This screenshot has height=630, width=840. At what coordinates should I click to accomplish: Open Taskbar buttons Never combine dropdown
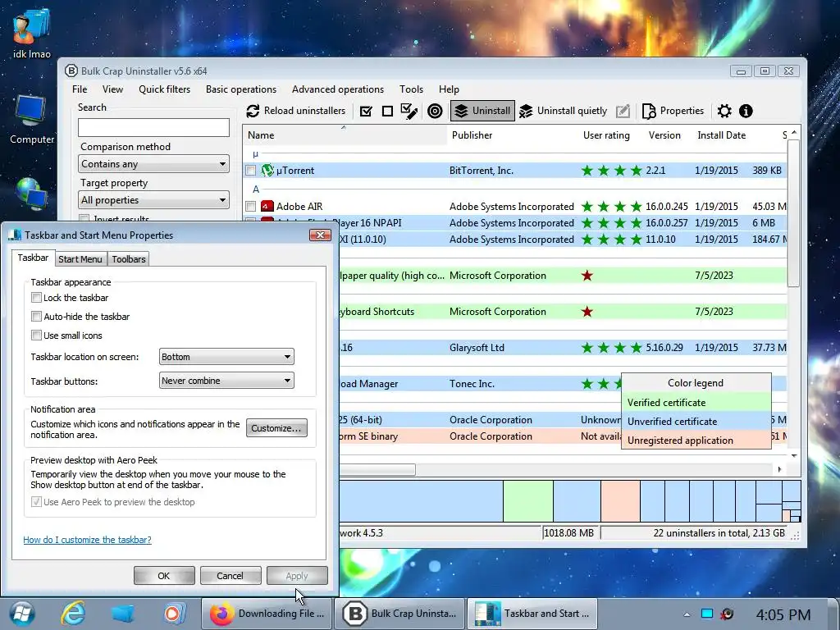click(x=226, y=381)
